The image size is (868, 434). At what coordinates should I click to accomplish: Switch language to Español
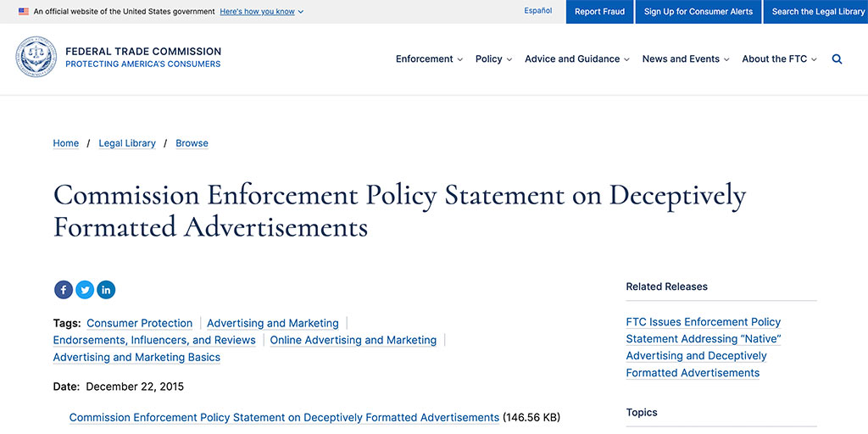pos(538,10)
